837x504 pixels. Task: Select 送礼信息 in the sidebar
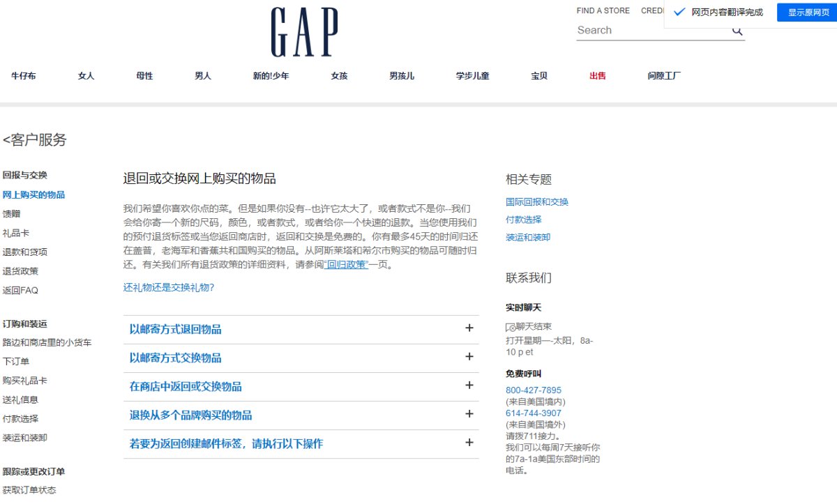point(20,399)
